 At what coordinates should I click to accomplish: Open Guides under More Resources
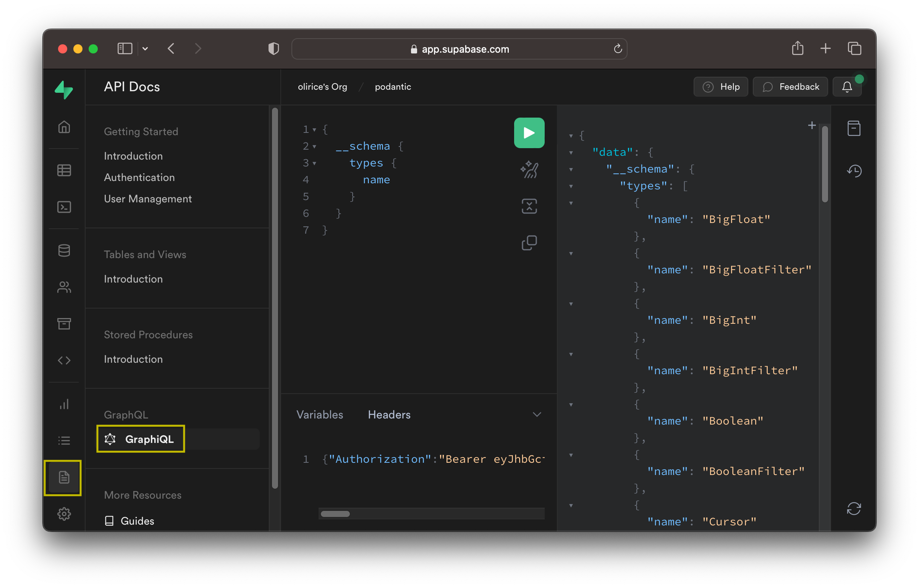[129, 521]
